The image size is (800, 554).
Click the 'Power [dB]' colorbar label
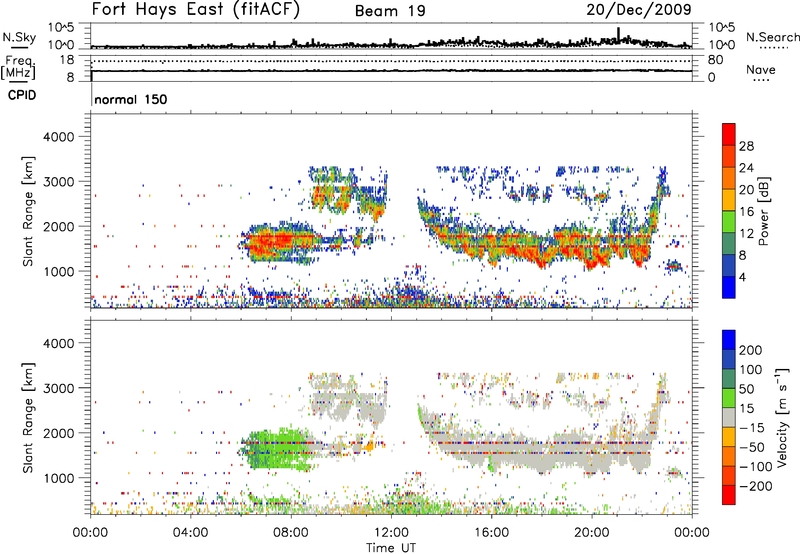tap(764, 211)
